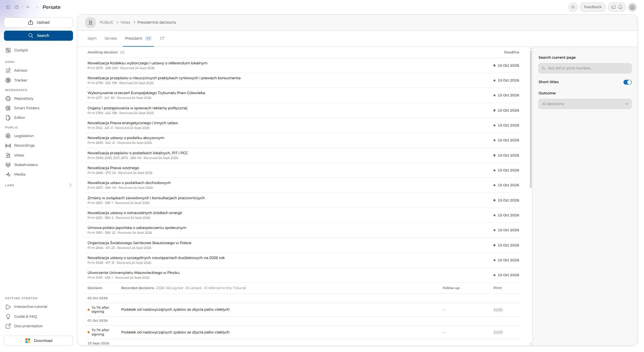
Task: Open the user avatar menu
Action: pos(632,7)
